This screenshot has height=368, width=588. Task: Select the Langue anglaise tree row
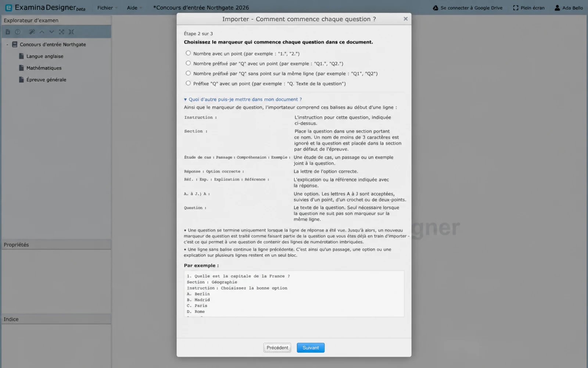click(56, 56)
